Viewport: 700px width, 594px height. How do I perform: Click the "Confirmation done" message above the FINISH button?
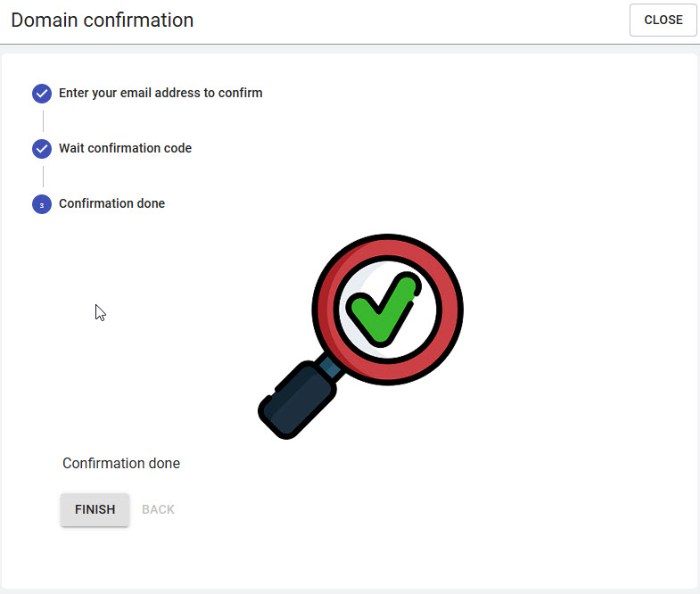[x=121, y=463]
